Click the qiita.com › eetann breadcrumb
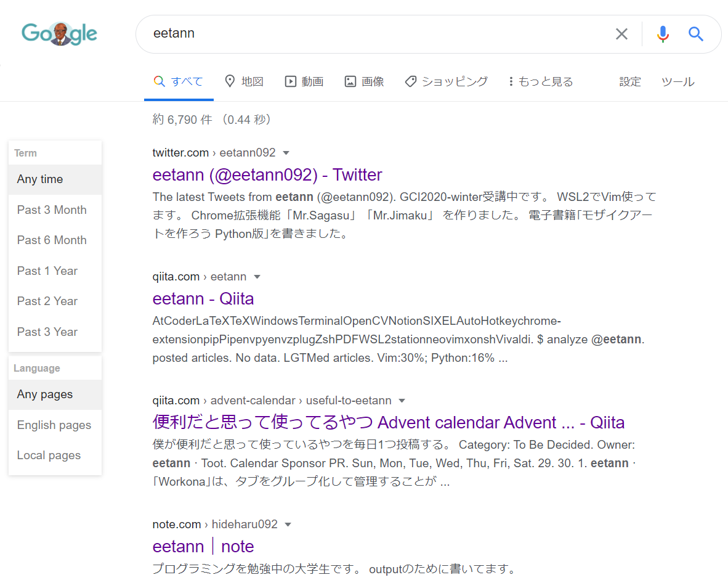 click(x=199, y=277)
